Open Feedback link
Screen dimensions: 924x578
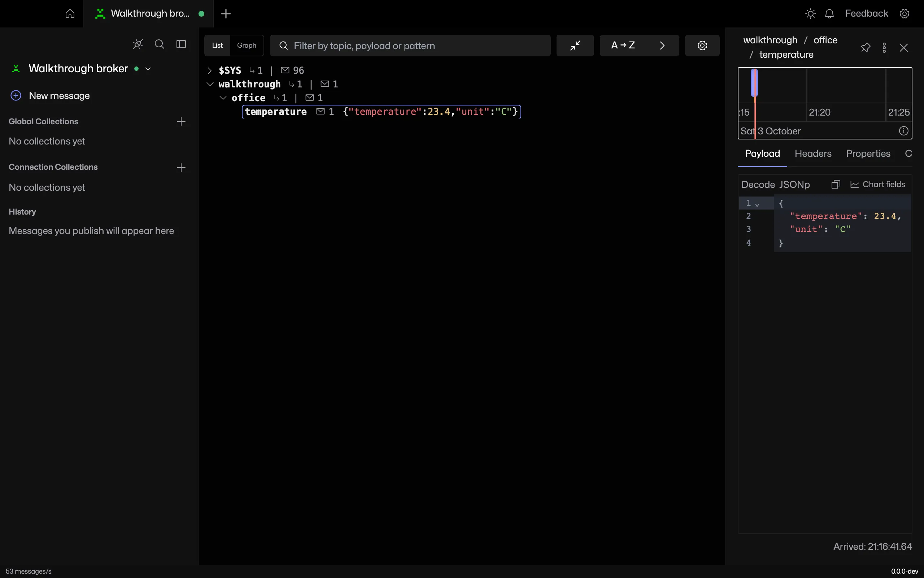pos(866,13)
